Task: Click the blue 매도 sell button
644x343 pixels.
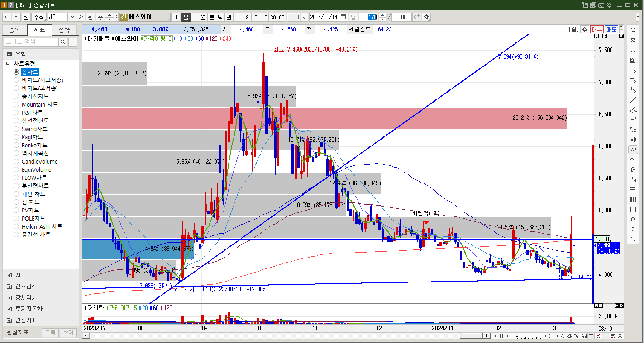Action: 611,29
